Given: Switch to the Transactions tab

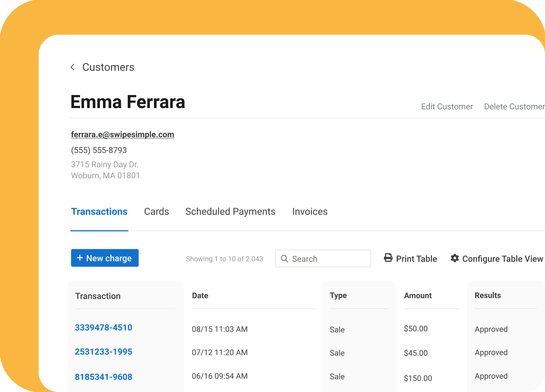Looking at the screenshot, I should (x=99, y=212).
